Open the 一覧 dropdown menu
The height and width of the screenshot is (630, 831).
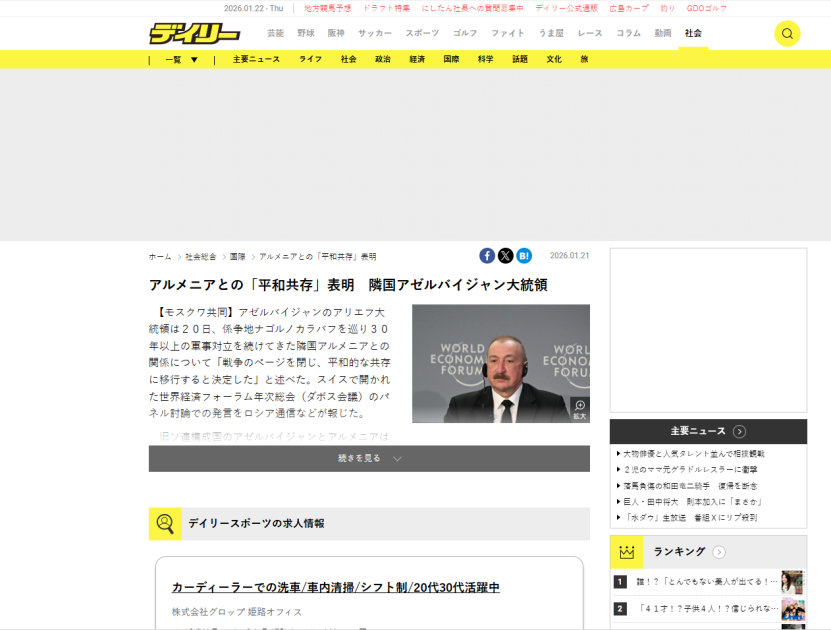[180, 59]
